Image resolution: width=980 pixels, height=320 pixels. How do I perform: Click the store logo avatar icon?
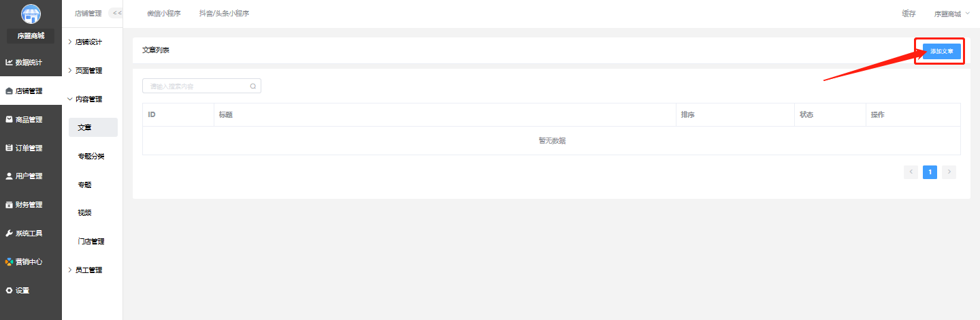(x=31, y=14)
